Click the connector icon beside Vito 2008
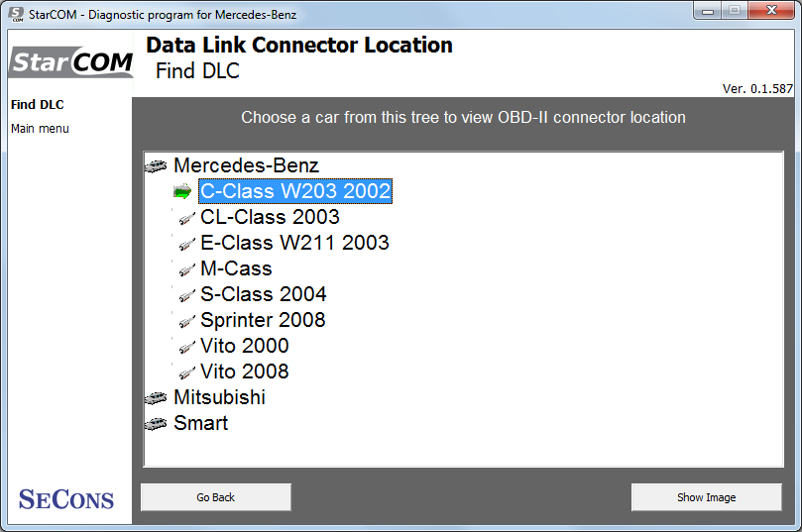The height and width of the screenshot is (532, 802). (x=186, y=373)
